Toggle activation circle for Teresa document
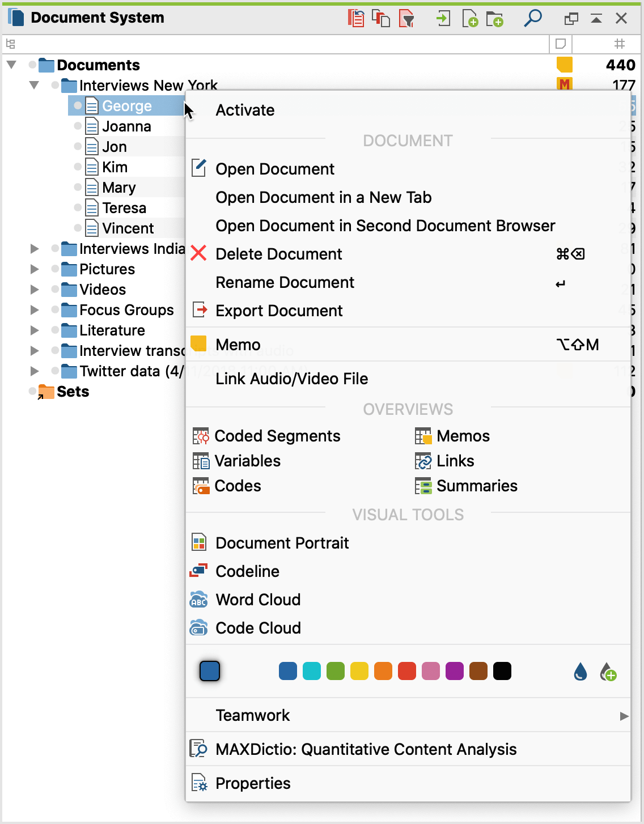This screenshot has width=644, height=824. coord(78,207)
